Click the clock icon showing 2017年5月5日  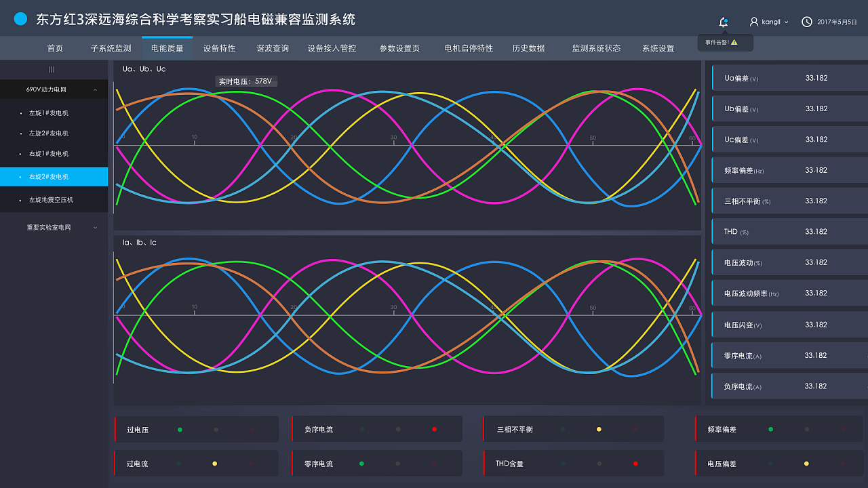tap(806, 21)
